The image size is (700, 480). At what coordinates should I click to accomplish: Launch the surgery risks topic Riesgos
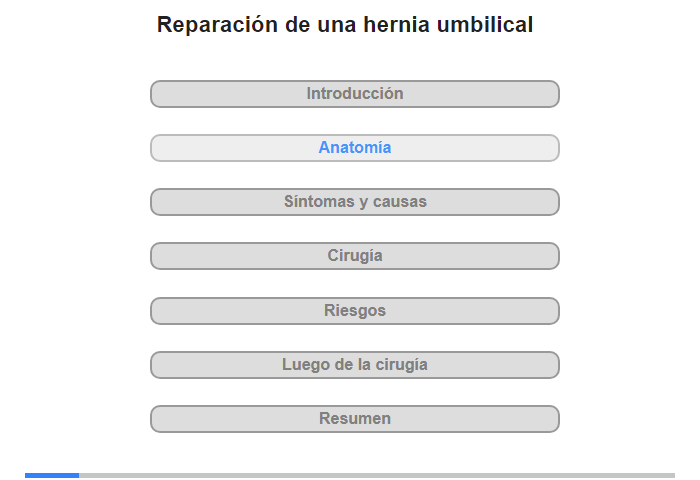pyautogui.click(x=354, y=311)
